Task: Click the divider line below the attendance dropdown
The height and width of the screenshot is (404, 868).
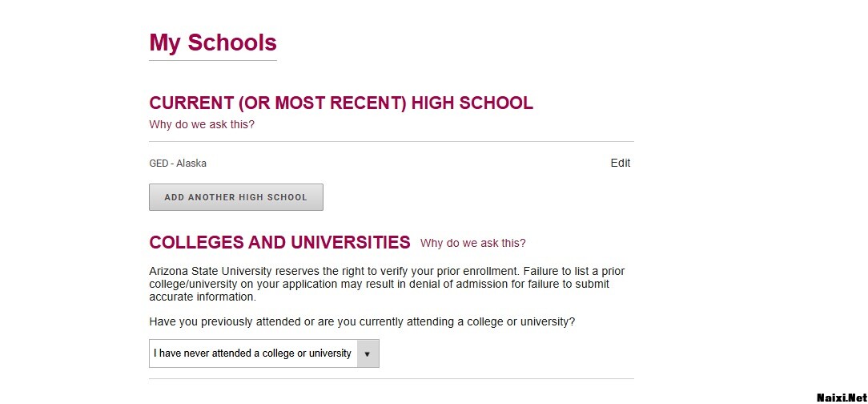Action: click(x=391, y=378)
